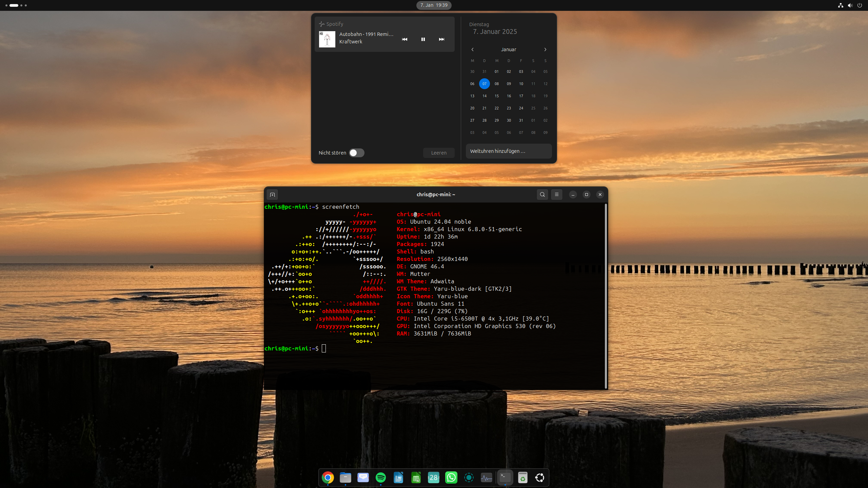
Task: Toggle the Nicht stören switch
Action: (357, 153)
